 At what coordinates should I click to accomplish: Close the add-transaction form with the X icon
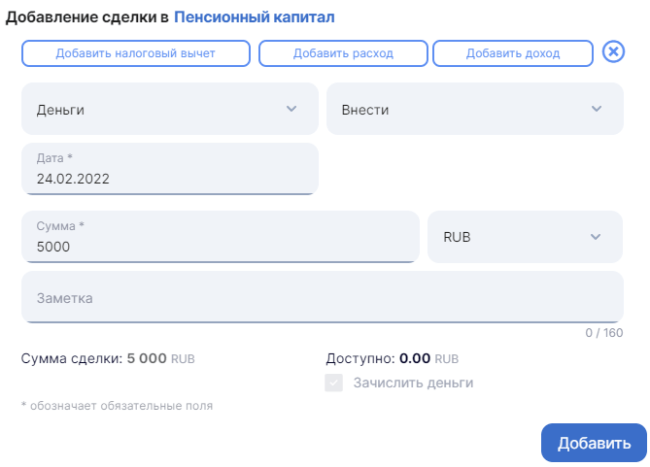coord(614,52)
